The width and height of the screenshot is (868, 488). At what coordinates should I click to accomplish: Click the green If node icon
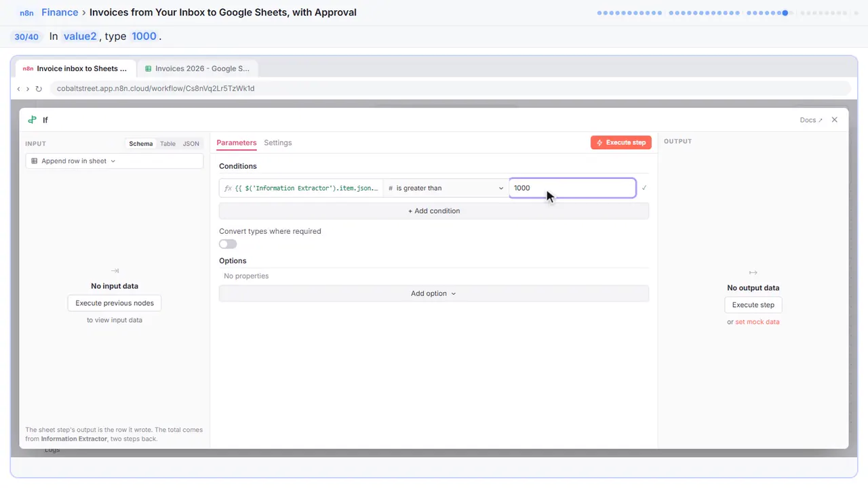point(32,120)
